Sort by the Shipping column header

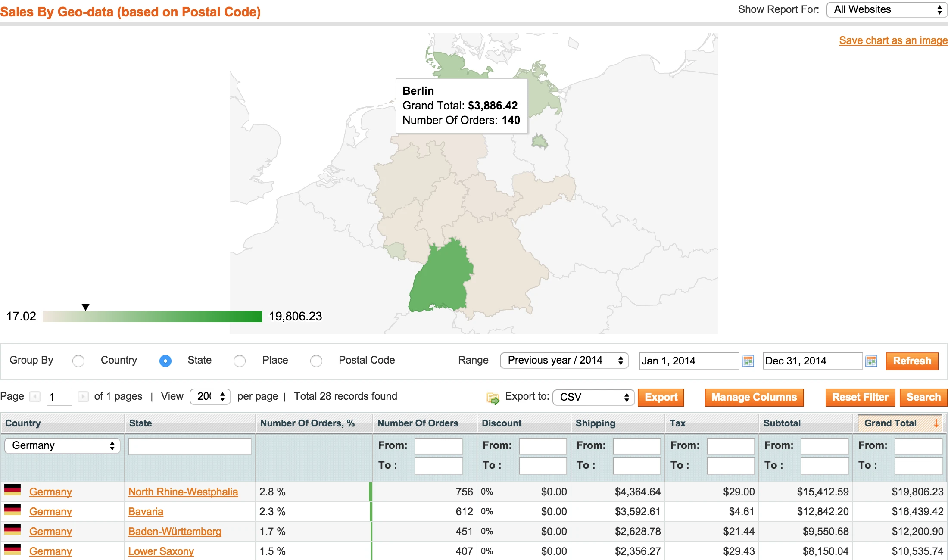click(x=595, y=423)
